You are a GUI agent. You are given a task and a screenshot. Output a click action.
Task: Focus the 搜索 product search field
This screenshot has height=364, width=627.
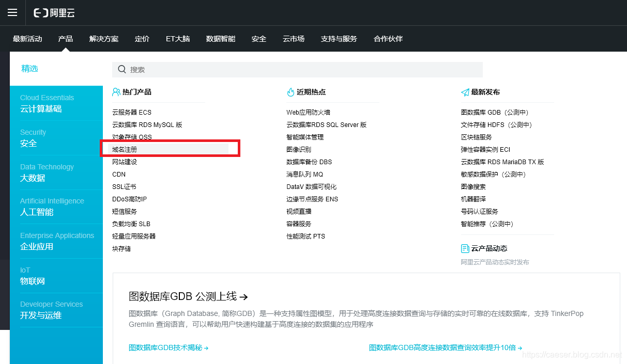coord(297,70)
